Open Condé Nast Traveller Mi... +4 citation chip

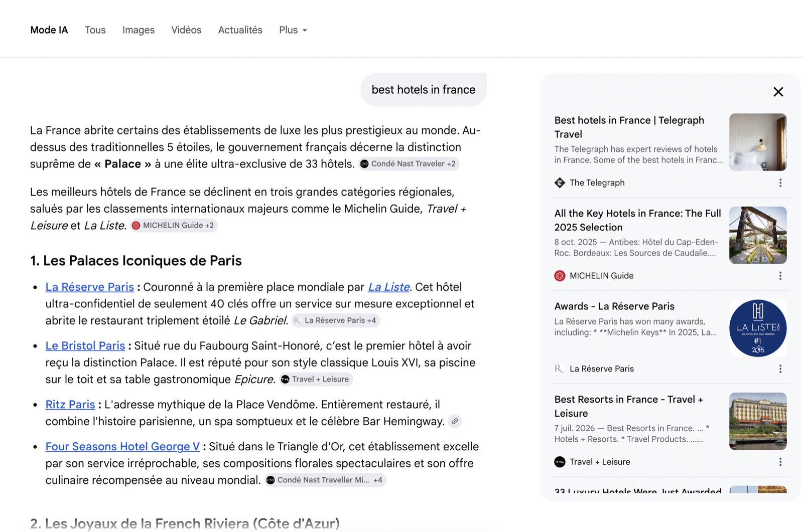pyautogui.click(x=325, y=480)
